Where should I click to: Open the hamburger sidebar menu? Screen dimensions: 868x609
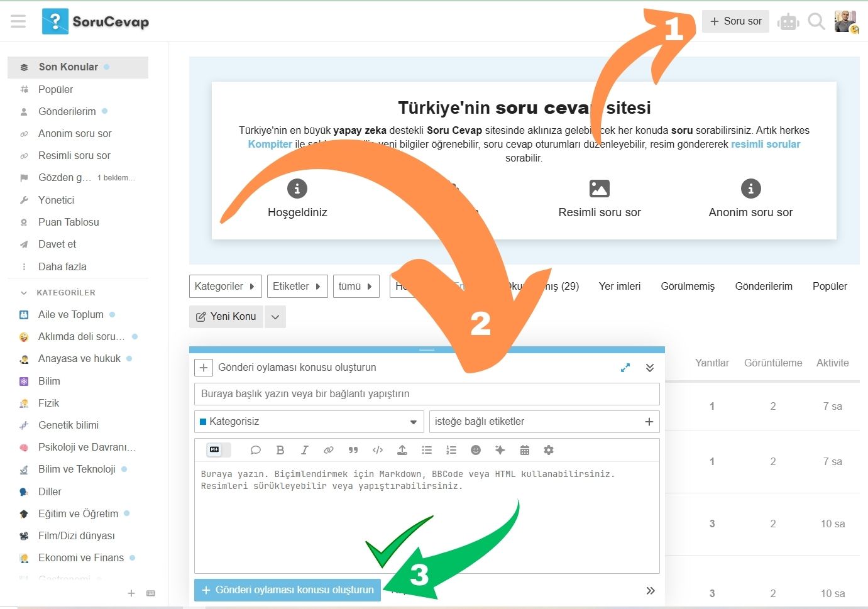click(18, 21)
